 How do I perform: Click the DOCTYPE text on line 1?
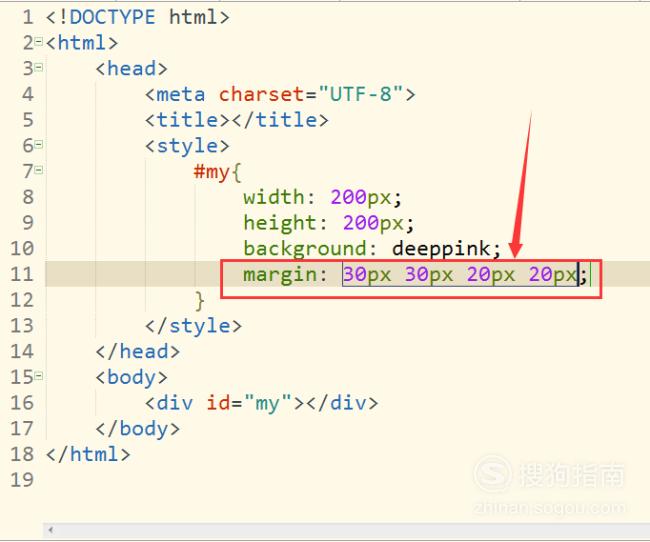112,17
